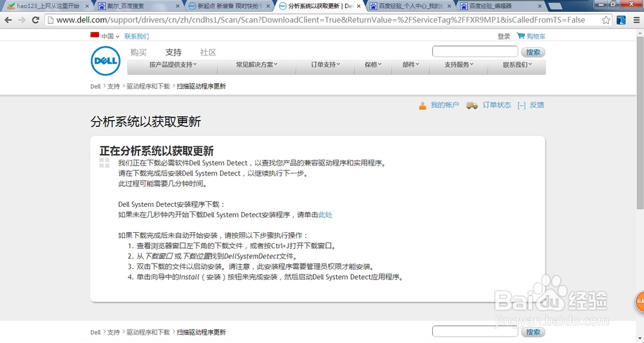
Task: Click the bottom 驱动程序和下载 breadcrumb
Action: [x=148, y=332]
